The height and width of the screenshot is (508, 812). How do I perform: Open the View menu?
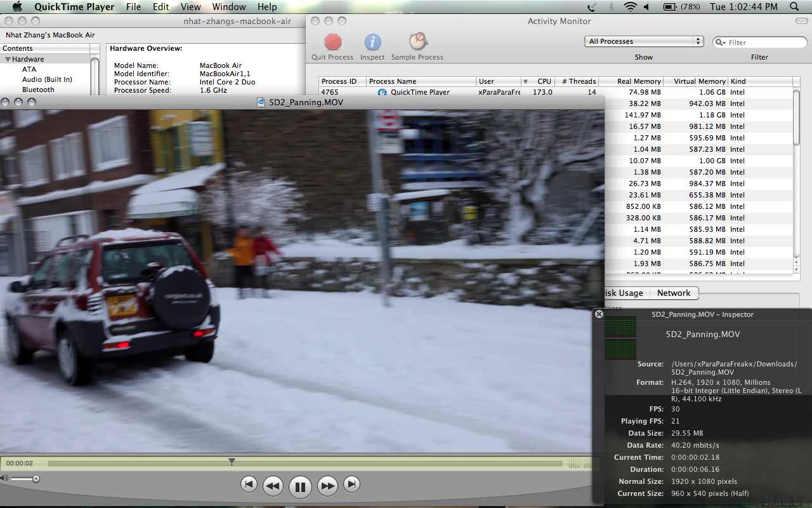click(x=190, y=7)
